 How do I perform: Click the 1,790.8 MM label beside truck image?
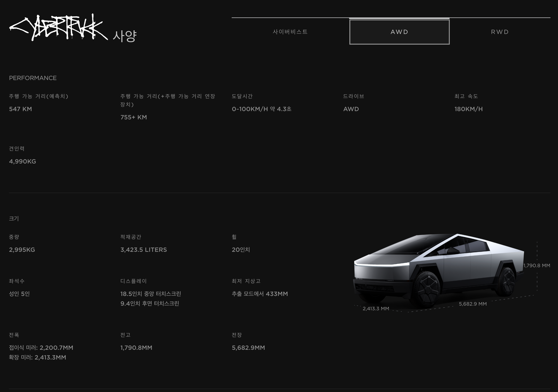[x=537, y=265]
